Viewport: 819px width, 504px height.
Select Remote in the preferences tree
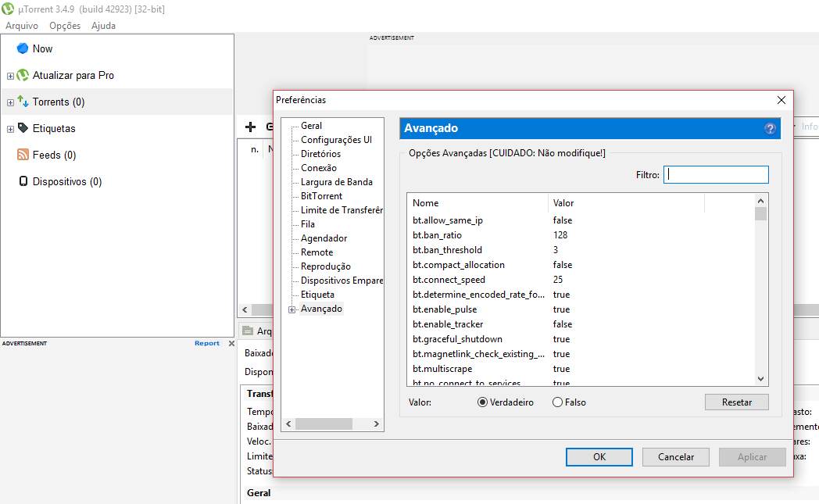[x=317, y=253]
